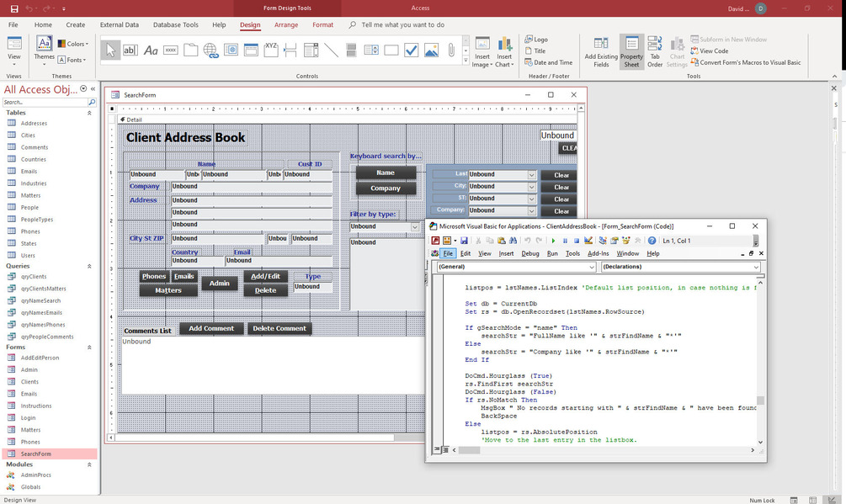Open the Tools menu in VBA
The image size is (846, 504).
click(572, 253)
